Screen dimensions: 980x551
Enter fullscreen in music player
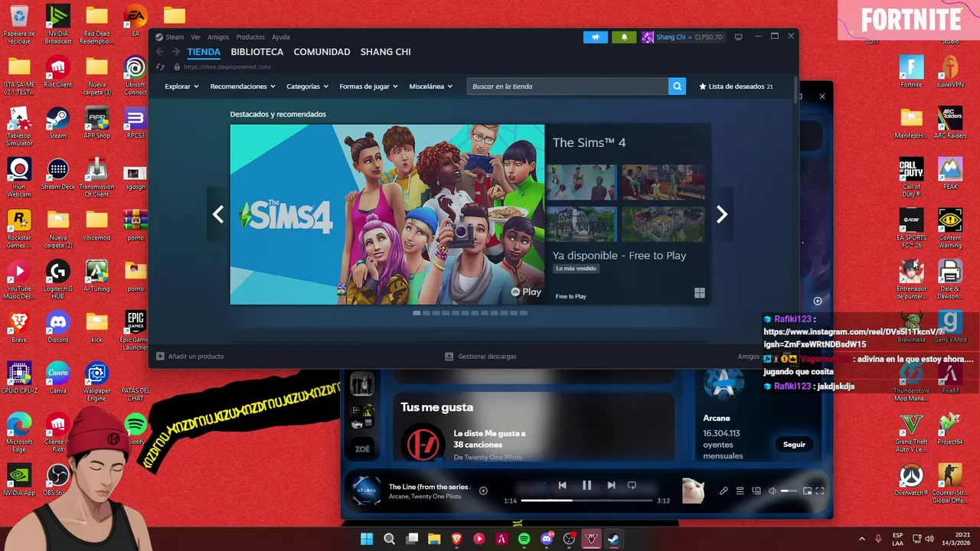(820, 491)
